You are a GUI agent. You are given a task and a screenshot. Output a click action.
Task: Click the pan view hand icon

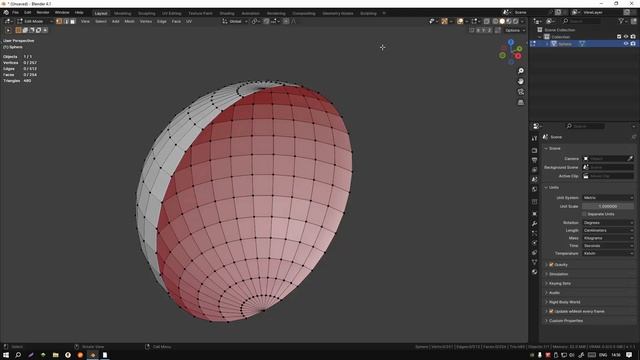[521, 82]
